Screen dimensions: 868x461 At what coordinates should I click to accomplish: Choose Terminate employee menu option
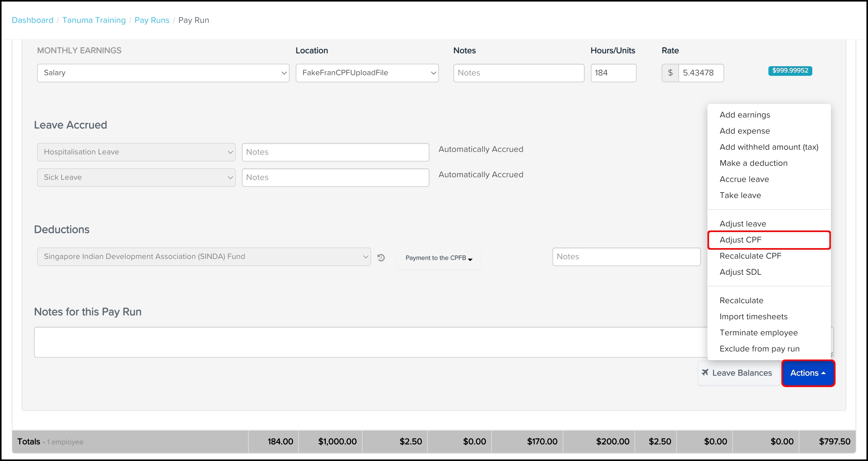[758, 333]
